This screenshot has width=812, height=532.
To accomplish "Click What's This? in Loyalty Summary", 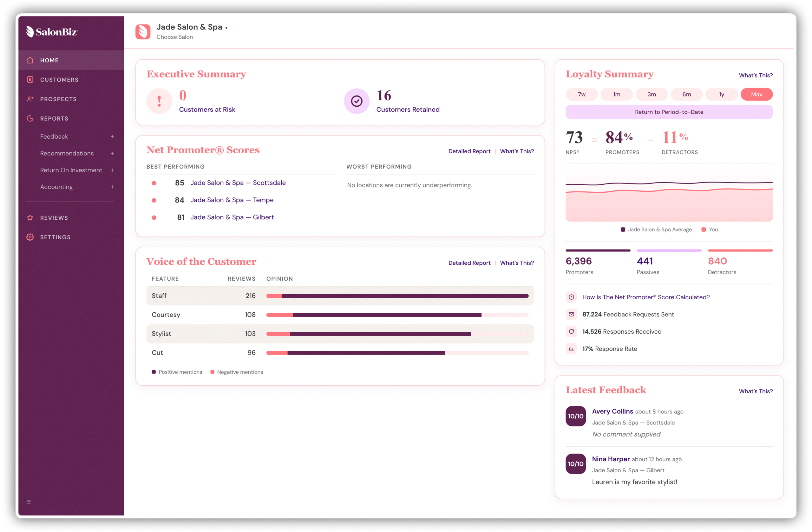I will tap(756, 75).
